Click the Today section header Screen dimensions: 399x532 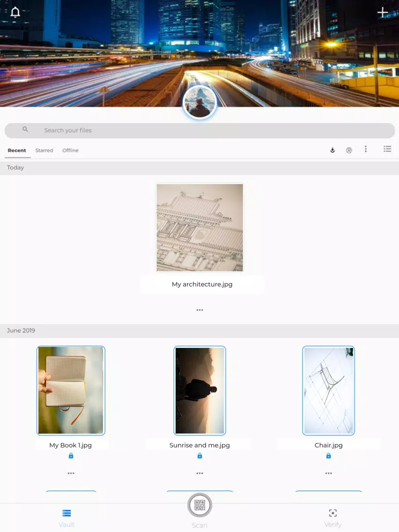click(199, 168)
